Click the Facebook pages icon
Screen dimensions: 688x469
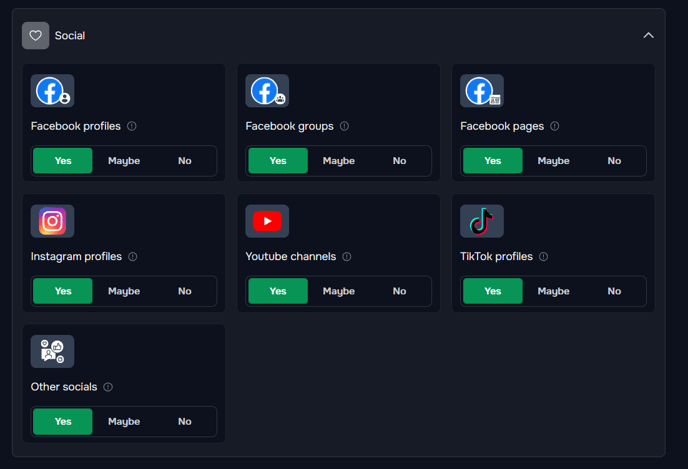pyautogui.click(x=482, y=91)
